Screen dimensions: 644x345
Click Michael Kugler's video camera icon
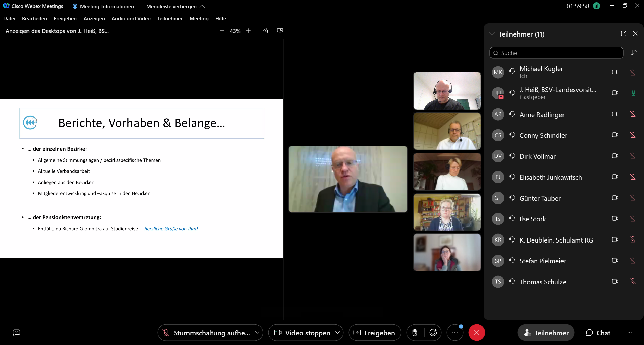(615, 72)
